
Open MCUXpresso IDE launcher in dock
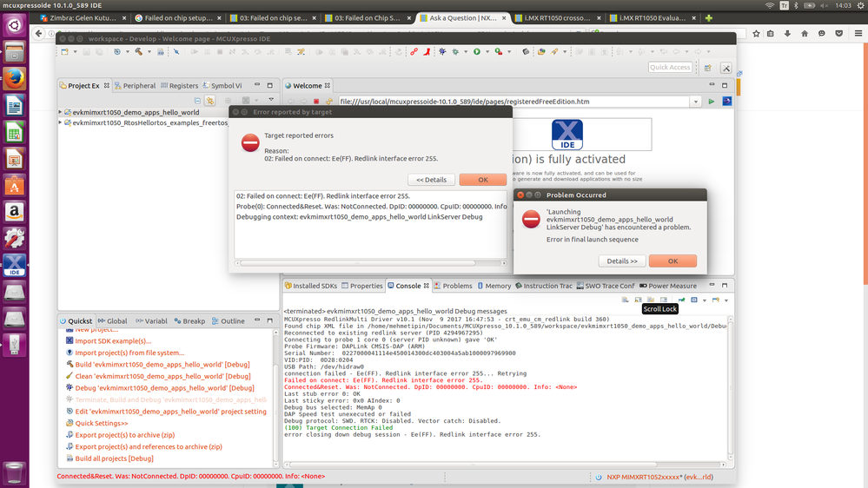point(15,265)
